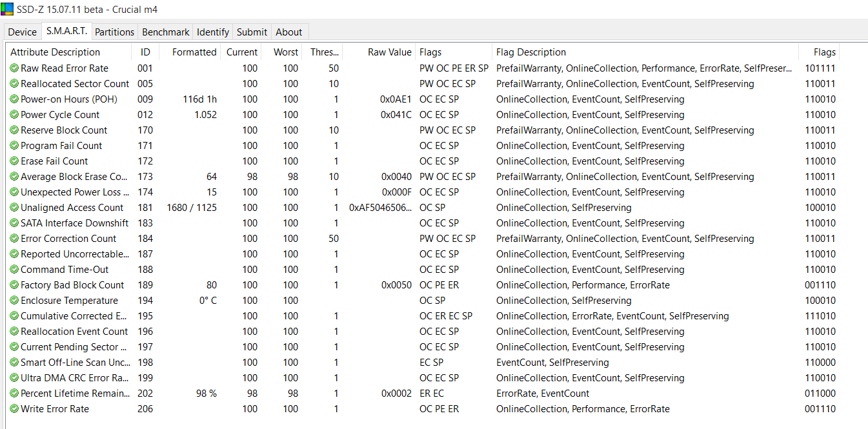Viewport: 868px width, 429px height.
Task: Switch to the Device tab
Action: click(x=23, y=32)
